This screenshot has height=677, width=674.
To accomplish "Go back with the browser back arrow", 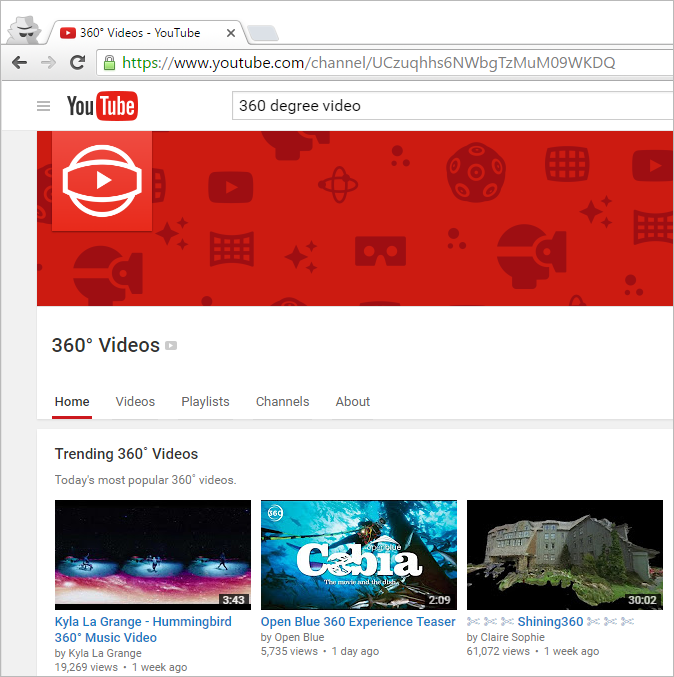I will [x=19, y=63].
